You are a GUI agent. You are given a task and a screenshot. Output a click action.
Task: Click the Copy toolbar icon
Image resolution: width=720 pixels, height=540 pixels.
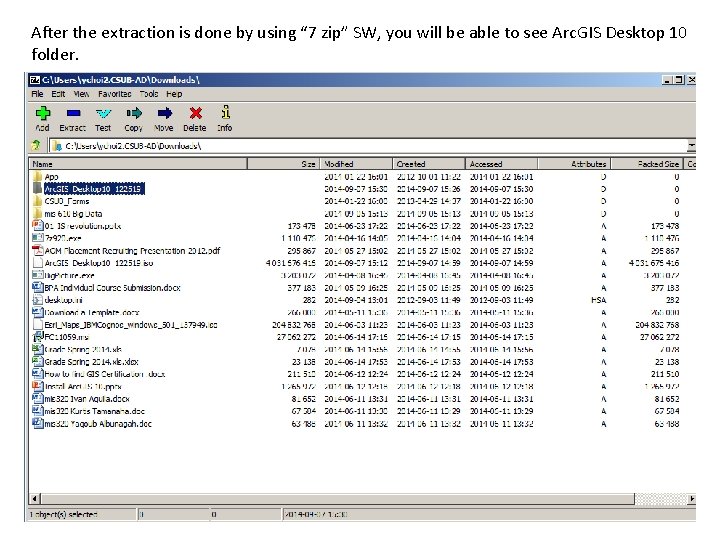pos(134,113)
